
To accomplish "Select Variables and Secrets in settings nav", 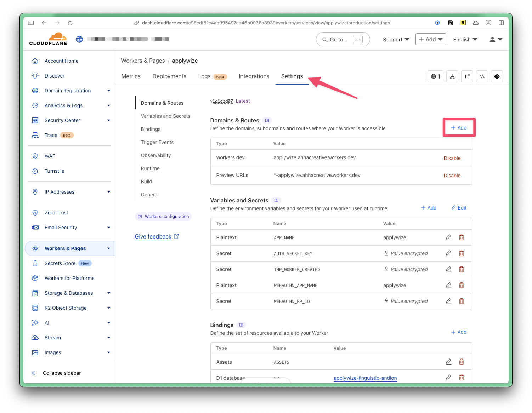I will (165, 116).
